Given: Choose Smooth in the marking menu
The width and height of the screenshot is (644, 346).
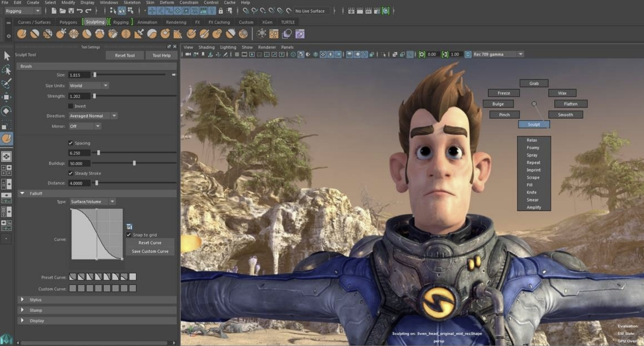Looking at the screenshot, I should point(565,115).
